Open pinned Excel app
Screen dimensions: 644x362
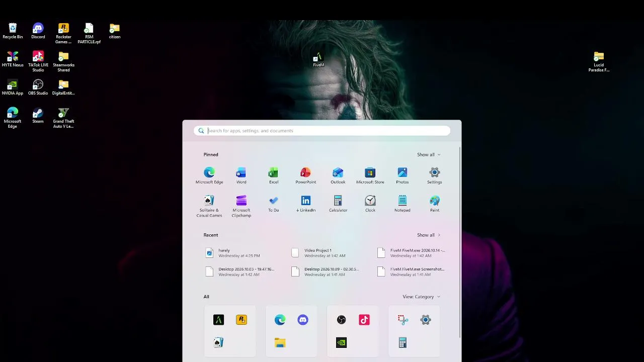tap(274, 176)
